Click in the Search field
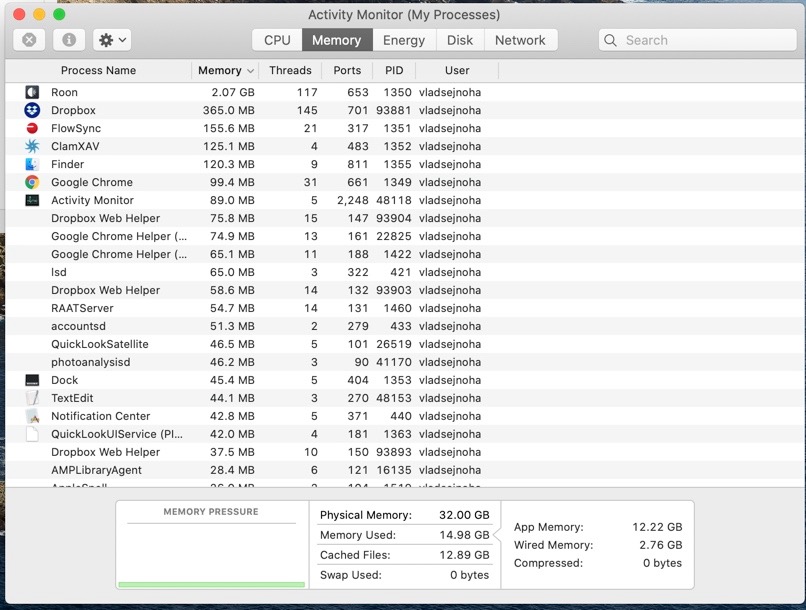The width and height of the screenshot is (806, 610). click(698, 40)
